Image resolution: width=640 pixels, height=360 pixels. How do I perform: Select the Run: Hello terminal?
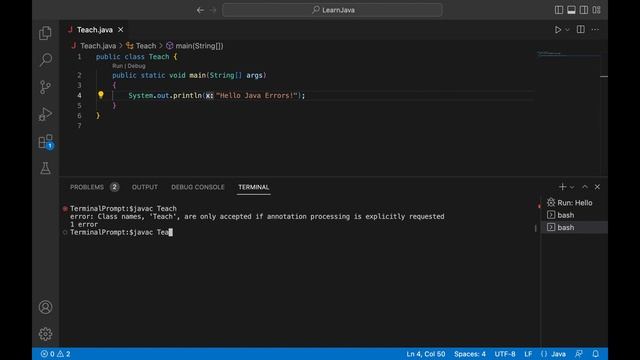(574, 202)
